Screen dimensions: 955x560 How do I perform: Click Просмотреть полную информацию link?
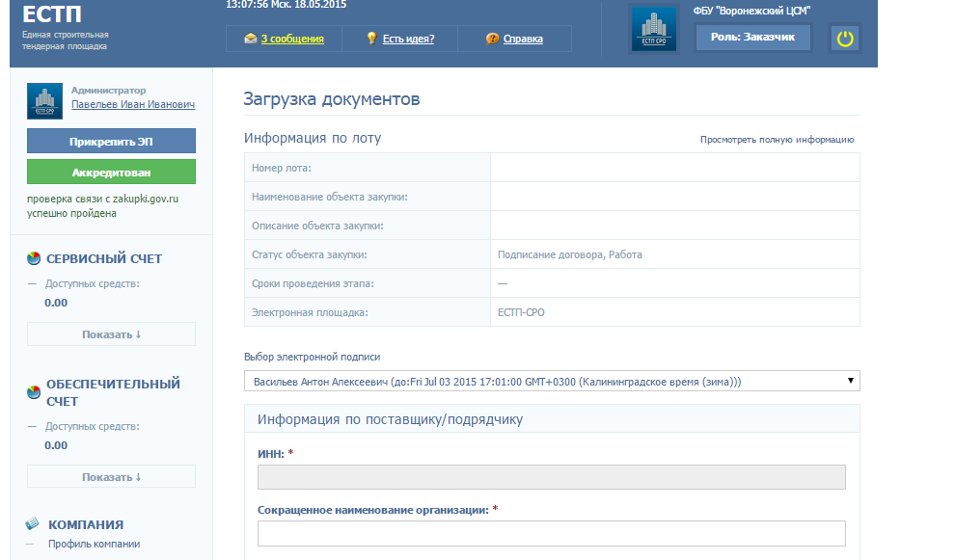pos(777,140)
